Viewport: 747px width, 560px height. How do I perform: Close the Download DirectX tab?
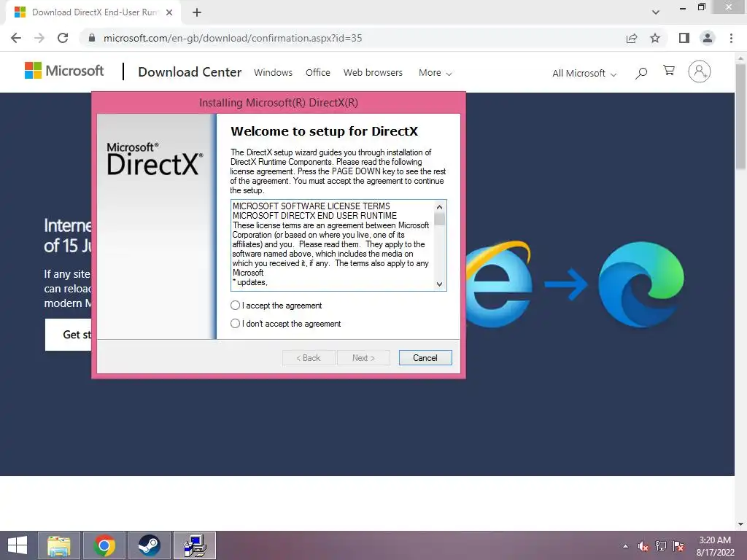click(x=169, y=12)
